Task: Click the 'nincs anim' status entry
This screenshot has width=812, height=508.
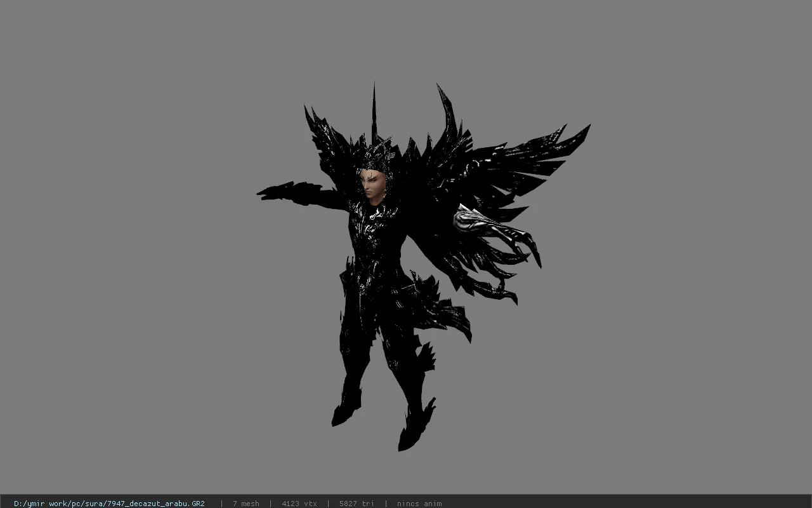Action: [x=419, y=504]
